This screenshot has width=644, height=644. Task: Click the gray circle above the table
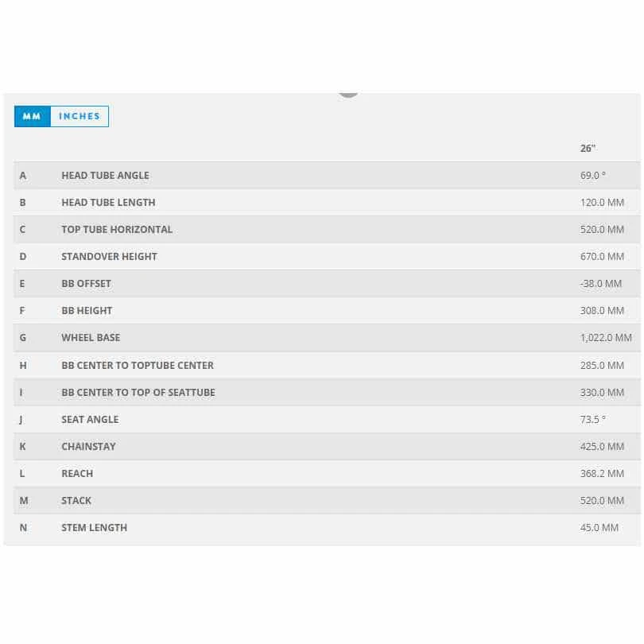click(348, 93)
